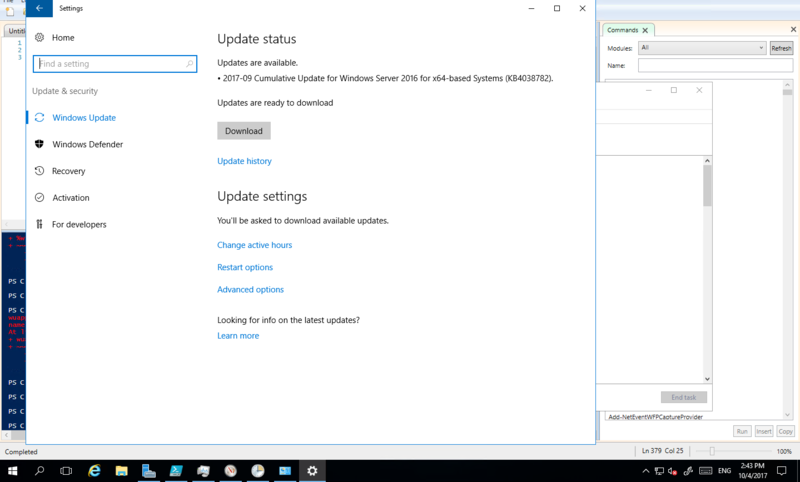The height and width of the screenshot is (482, 800).
Task: Open Task View on the taskbar
Action: (66, 471)
